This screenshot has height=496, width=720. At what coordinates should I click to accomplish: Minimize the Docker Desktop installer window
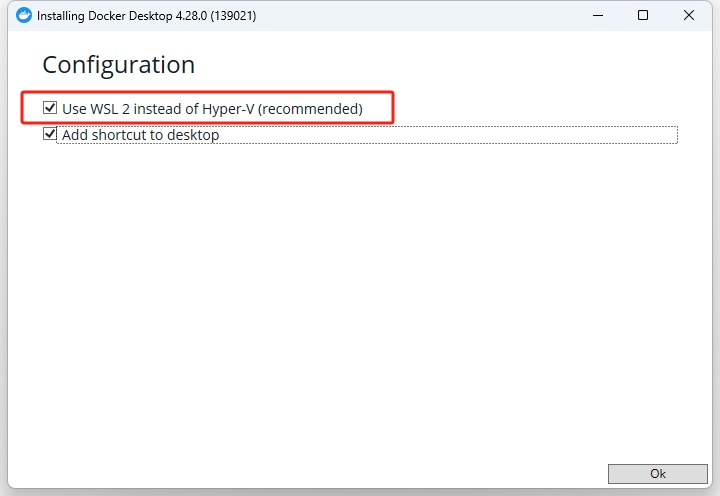(598, 16)
